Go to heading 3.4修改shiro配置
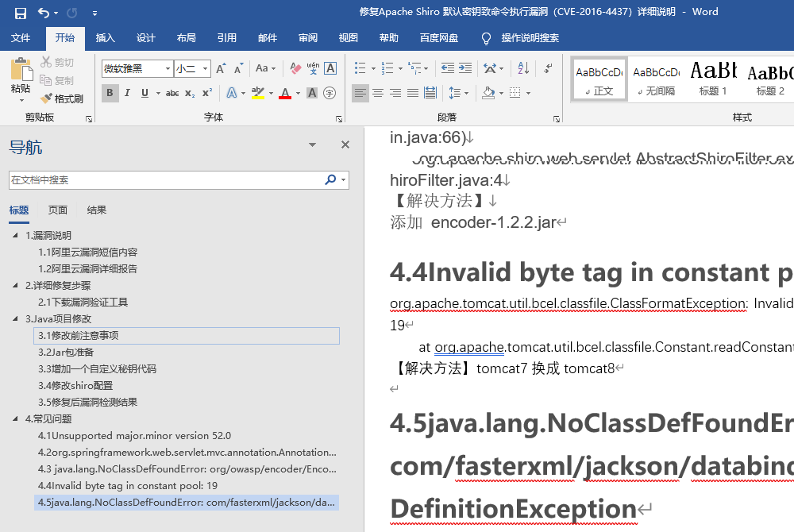This screenshot has width=794, height=532. (75, 385)
